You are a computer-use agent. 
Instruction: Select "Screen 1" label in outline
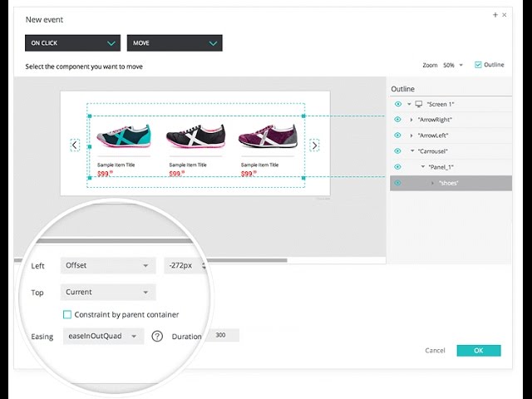440,104
